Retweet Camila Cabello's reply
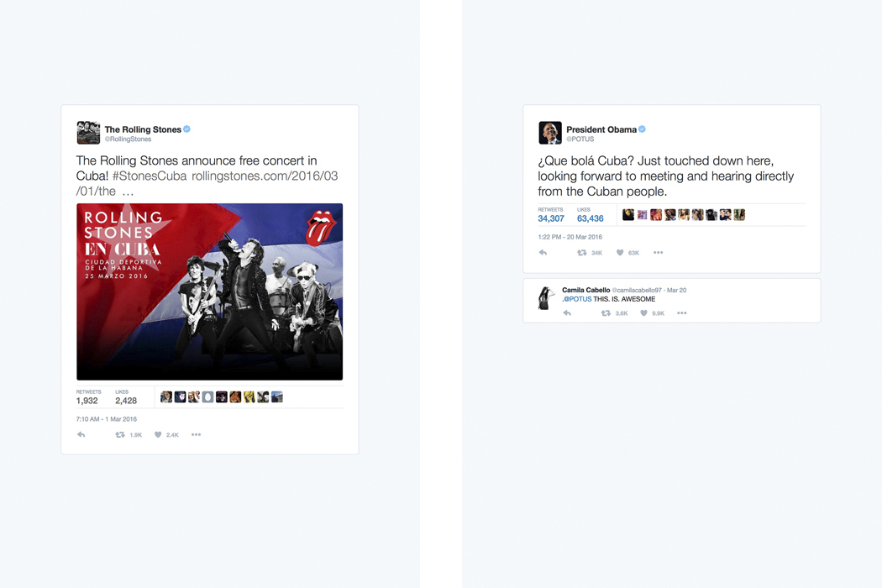The width and height of the screenshot is (882, 588). tap(606, 312)
